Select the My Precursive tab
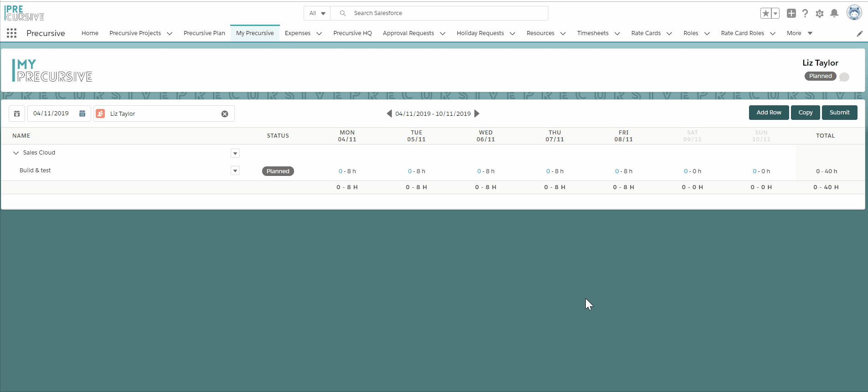Image resolution: width=868 pixels, height=392 pixels. (255, 33)
